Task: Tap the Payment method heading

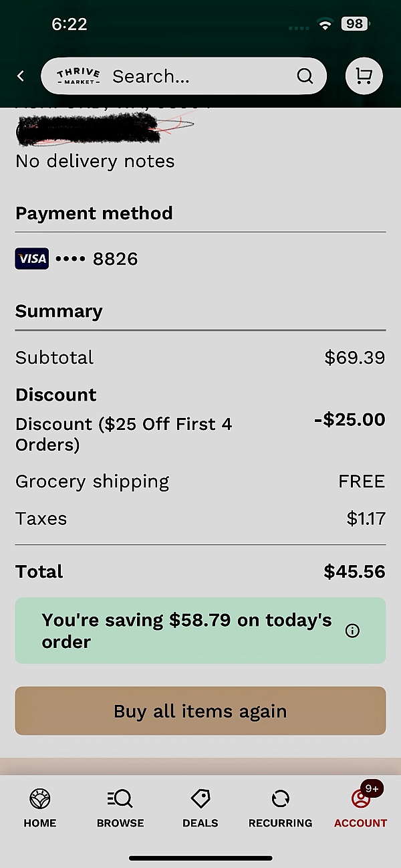Action: [94, 213]
